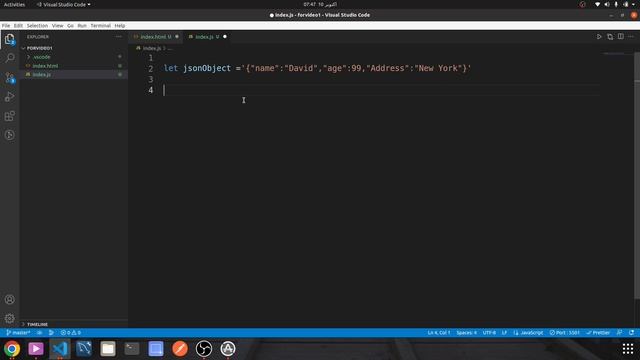Open the purple media player dock icon
Image resolution: width=640 pixels, height=360 pixels.
click(x=36, y=349)
